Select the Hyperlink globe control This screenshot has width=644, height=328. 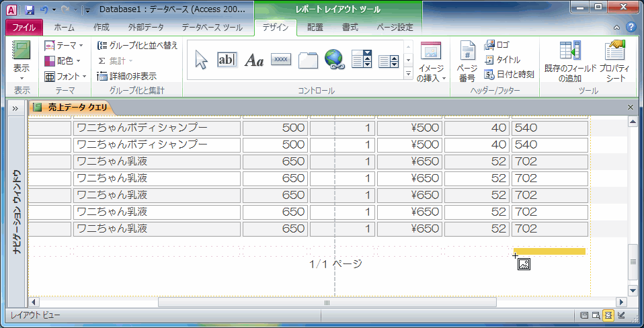tap(334, 60)
